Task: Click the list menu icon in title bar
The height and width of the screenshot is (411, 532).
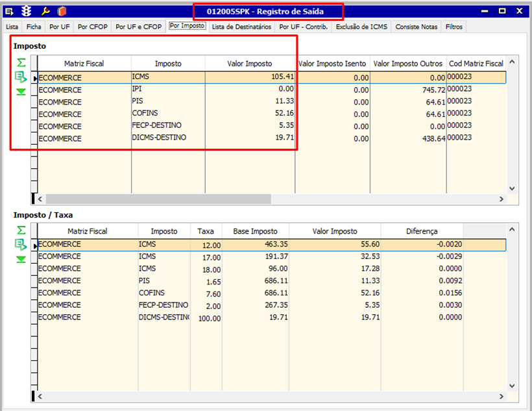Action: [x=10, y=11]
